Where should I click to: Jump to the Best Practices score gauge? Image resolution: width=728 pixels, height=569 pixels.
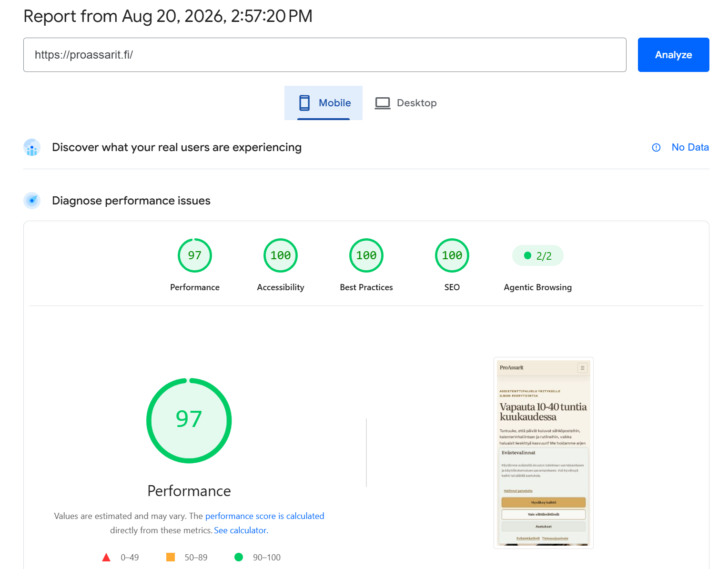tap(366, 255)
